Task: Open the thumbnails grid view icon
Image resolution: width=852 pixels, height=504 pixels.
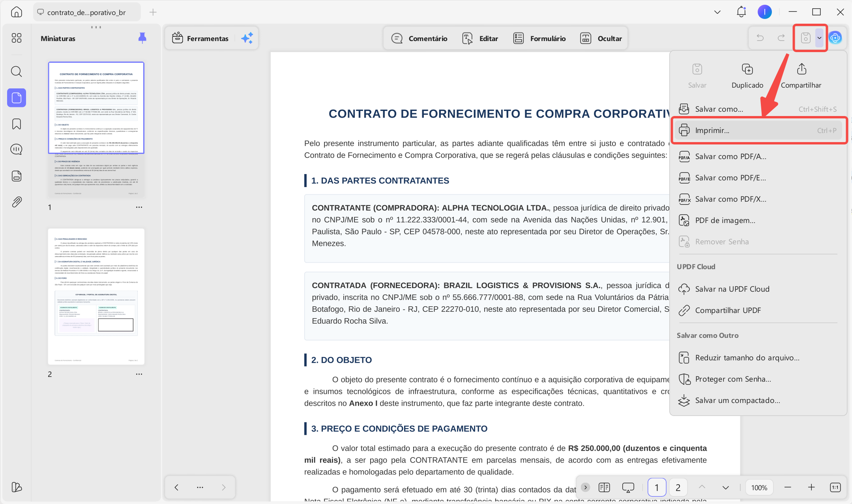Action: 17,38
